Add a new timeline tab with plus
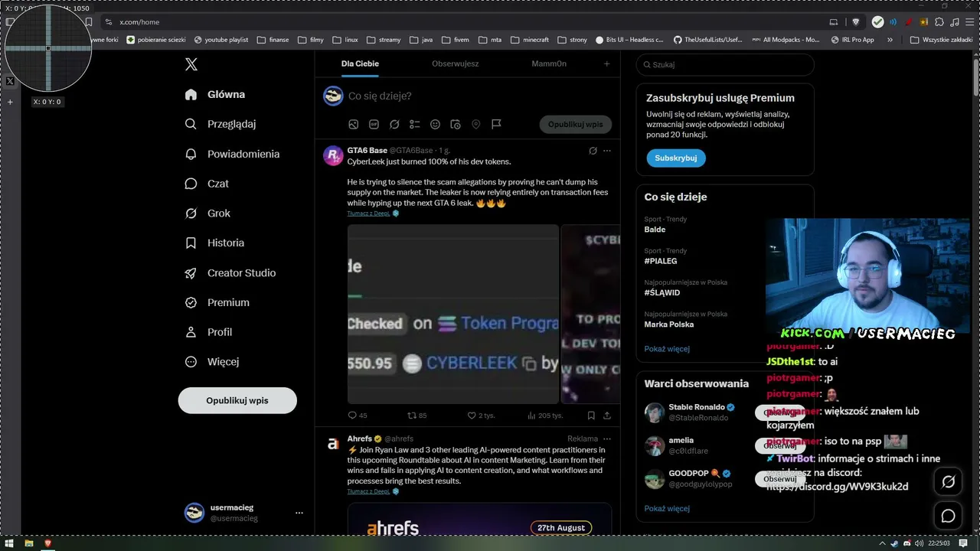This screenshot has width=980, height=551. click(x=606, y=64)
